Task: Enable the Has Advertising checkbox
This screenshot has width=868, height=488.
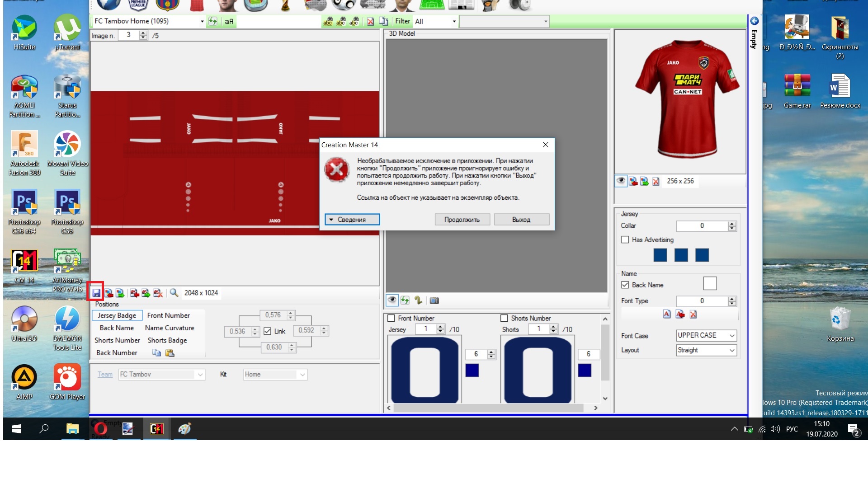Action: click(625, 240)
